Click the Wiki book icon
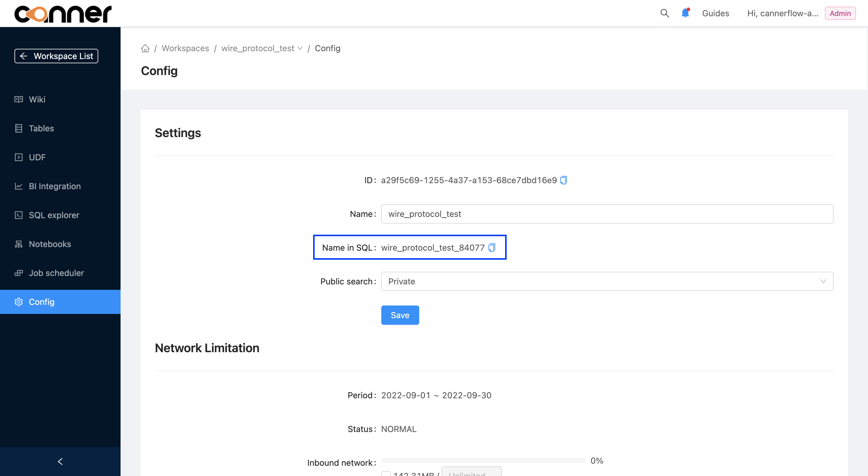The height and width of the screenshot is (476, 868). (18, 99)
